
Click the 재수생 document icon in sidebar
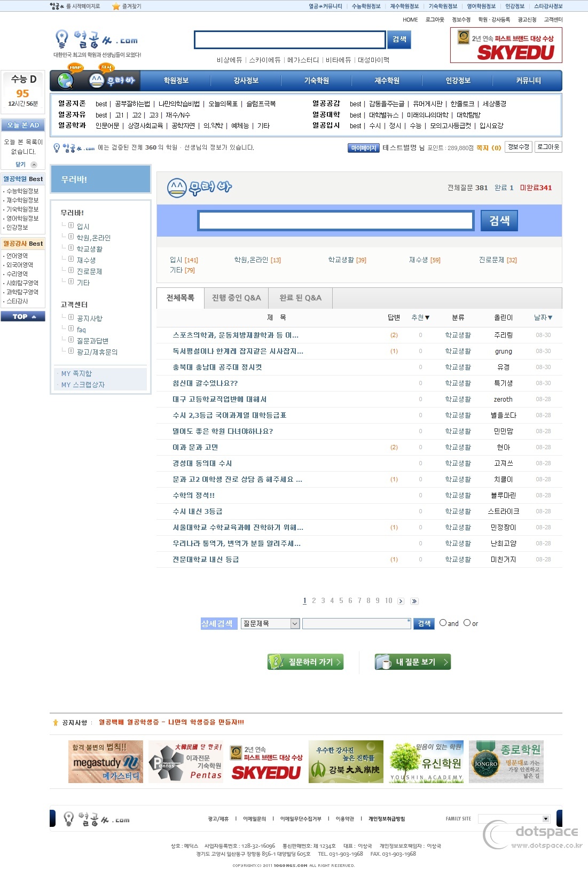coord(71,259)
